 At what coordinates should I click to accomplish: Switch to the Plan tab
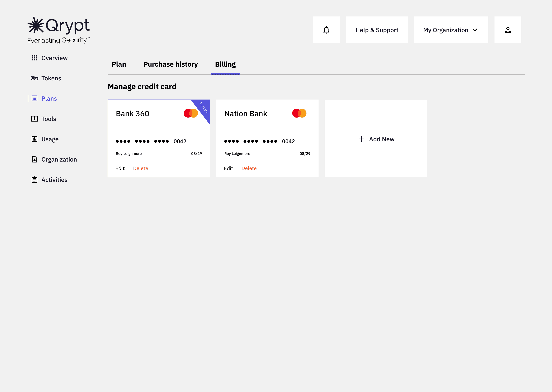[119, 65]
